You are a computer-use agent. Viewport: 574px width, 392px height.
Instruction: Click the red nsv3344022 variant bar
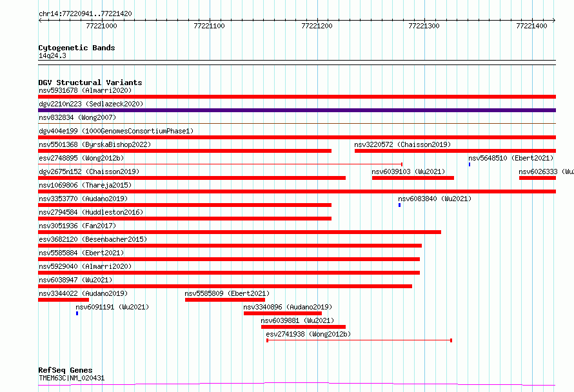pos(63,300)
